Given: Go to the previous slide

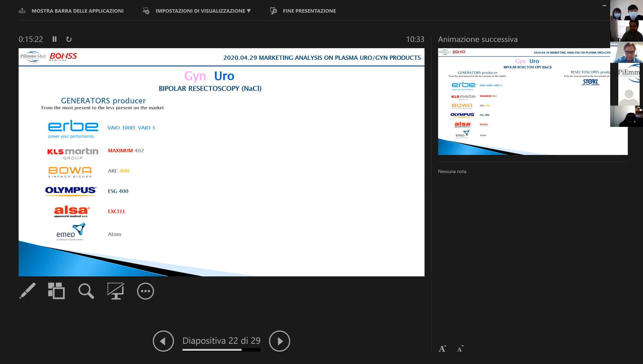Looking at the screenshot, I should (x=163, y=341).
